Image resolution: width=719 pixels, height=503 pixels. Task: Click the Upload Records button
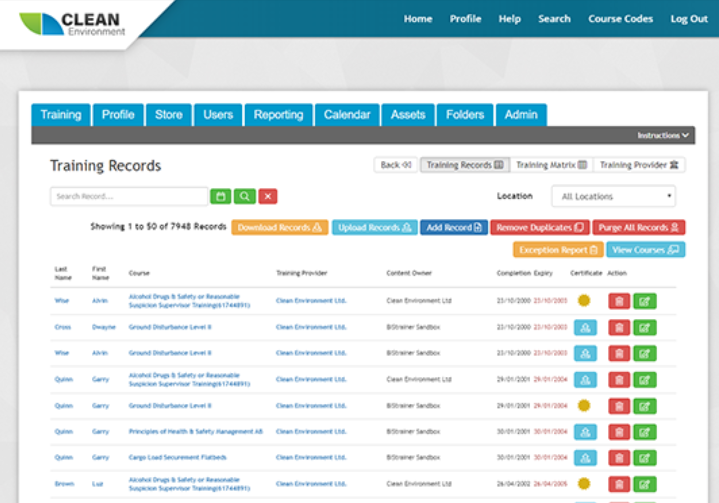click(x=375, y=227)
